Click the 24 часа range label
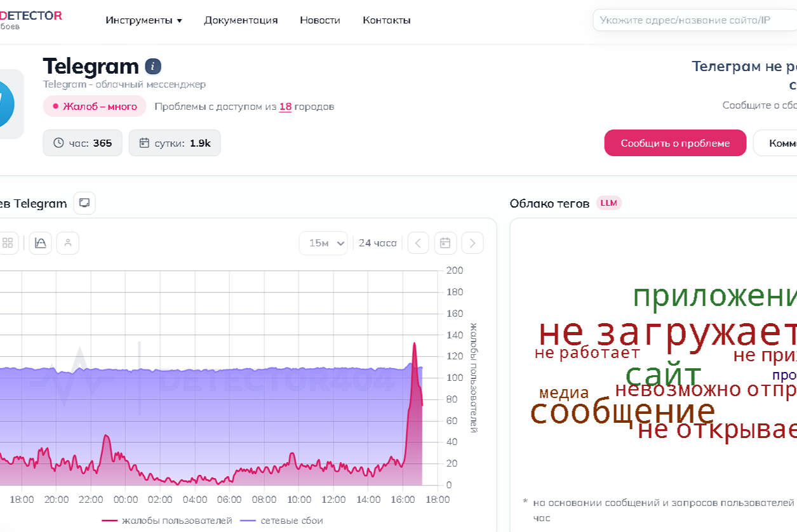797x532 pixels. [x=377, y=243]
